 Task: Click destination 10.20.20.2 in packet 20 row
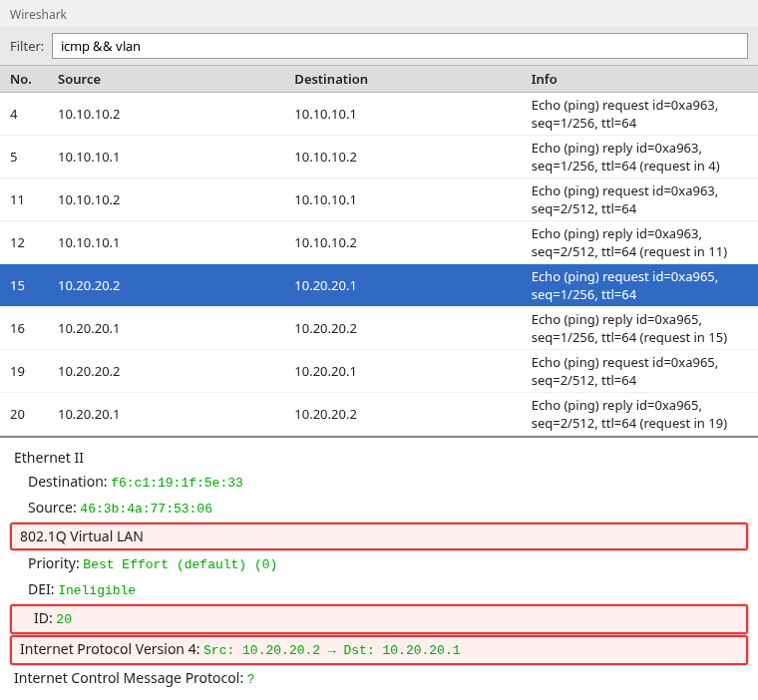pyautogui.click(x=326, y=414)
